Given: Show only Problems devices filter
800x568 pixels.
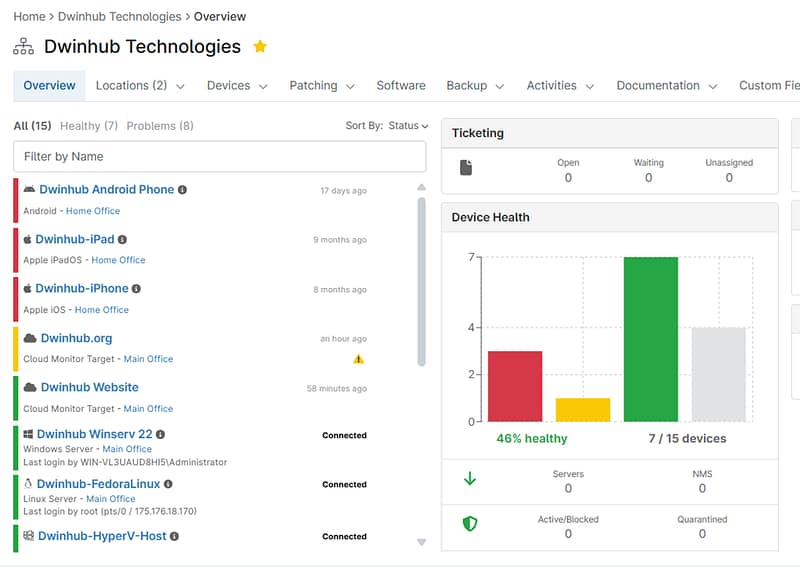Looking at the screenshot, I should (160, 126).
